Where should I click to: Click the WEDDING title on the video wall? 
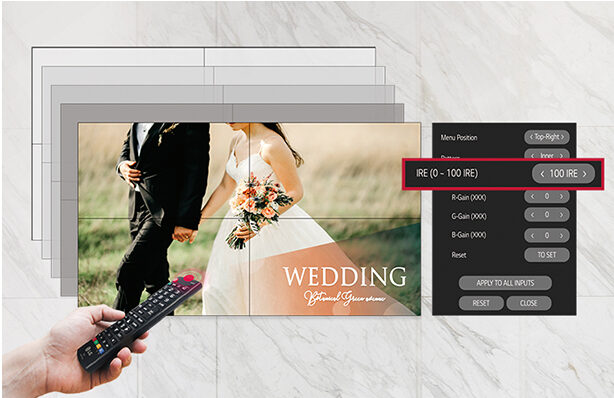(345, 277)
